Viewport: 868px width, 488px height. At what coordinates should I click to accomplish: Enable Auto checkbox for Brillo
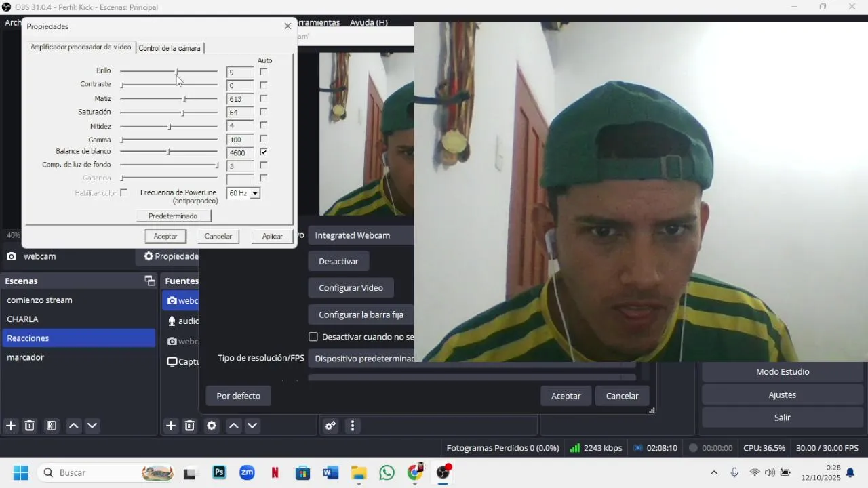263,72
